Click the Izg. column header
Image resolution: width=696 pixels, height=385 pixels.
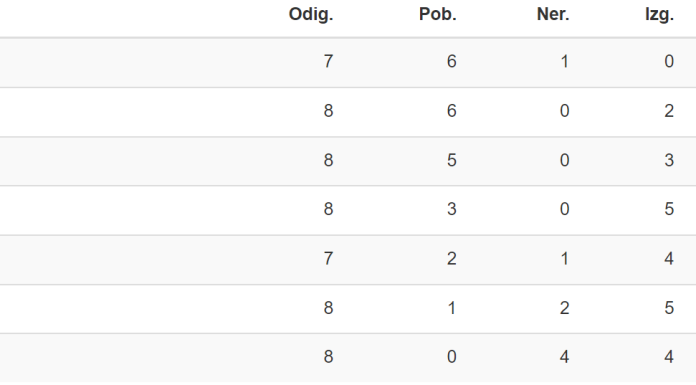pos(659,15)
